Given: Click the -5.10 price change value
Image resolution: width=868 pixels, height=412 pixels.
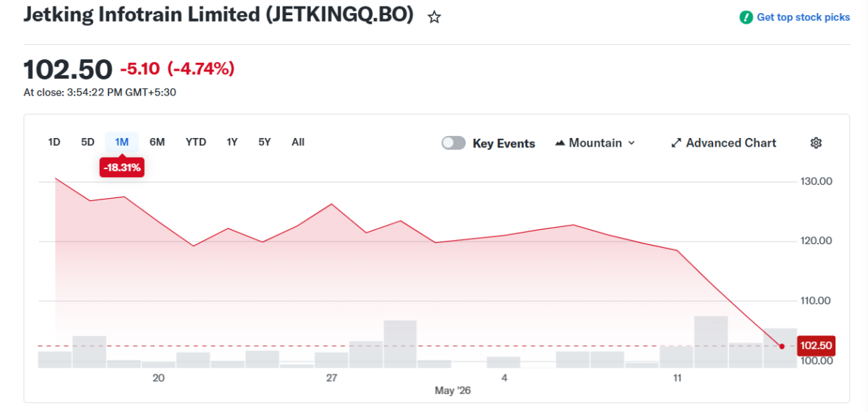Looking at the screenshot, I should pos(140,69).
